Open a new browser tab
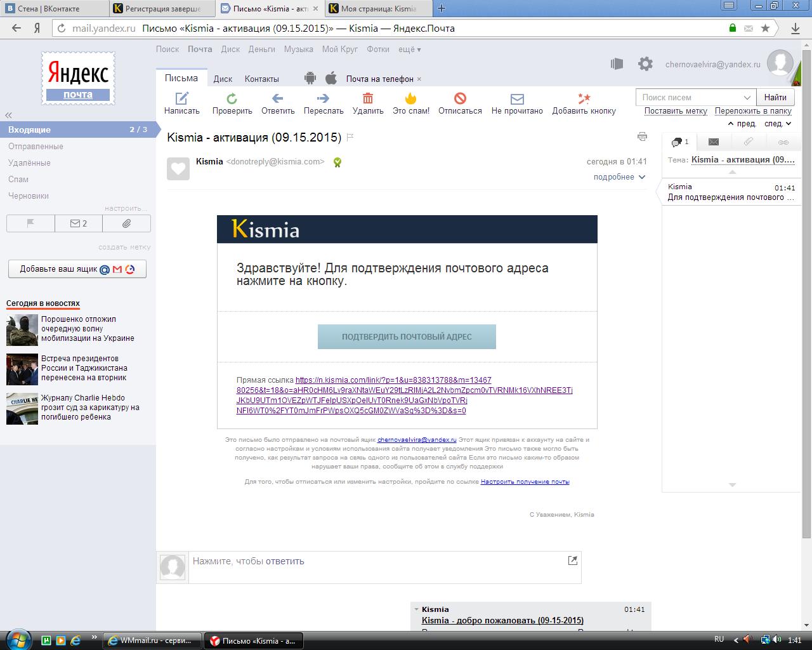The image size is (812, 650). [442, 8]
